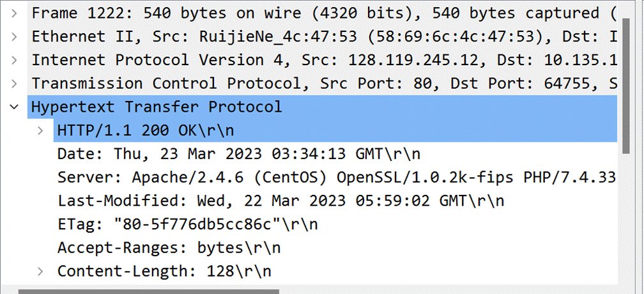Click the vertical scrollbar thumb
Screen dimensions: 644x294
625,86
